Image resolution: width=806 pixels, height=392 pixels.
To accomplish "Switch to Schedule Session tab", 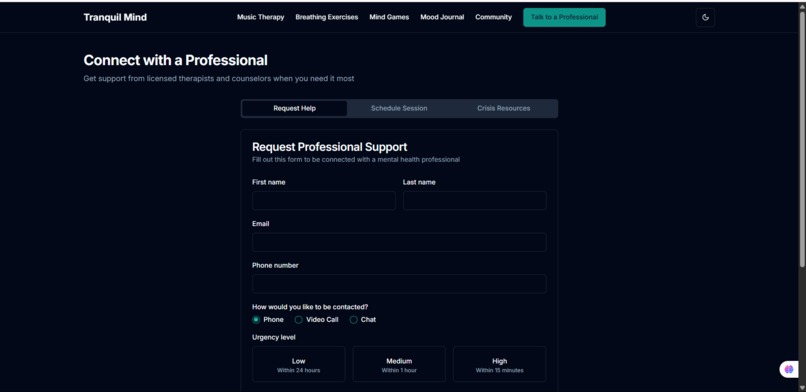I will click(x=399, y=108).
